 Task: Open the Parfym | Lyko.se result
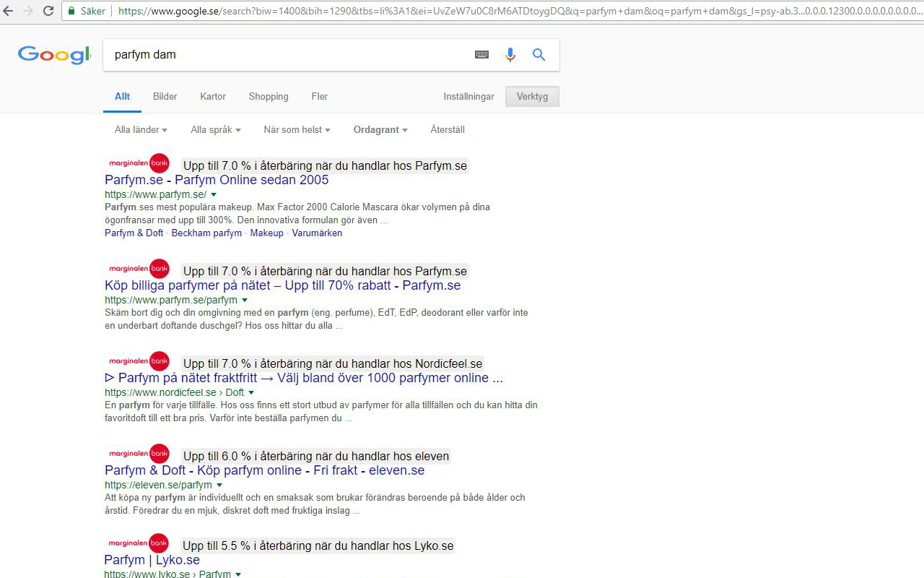click(x=152, y=560)
